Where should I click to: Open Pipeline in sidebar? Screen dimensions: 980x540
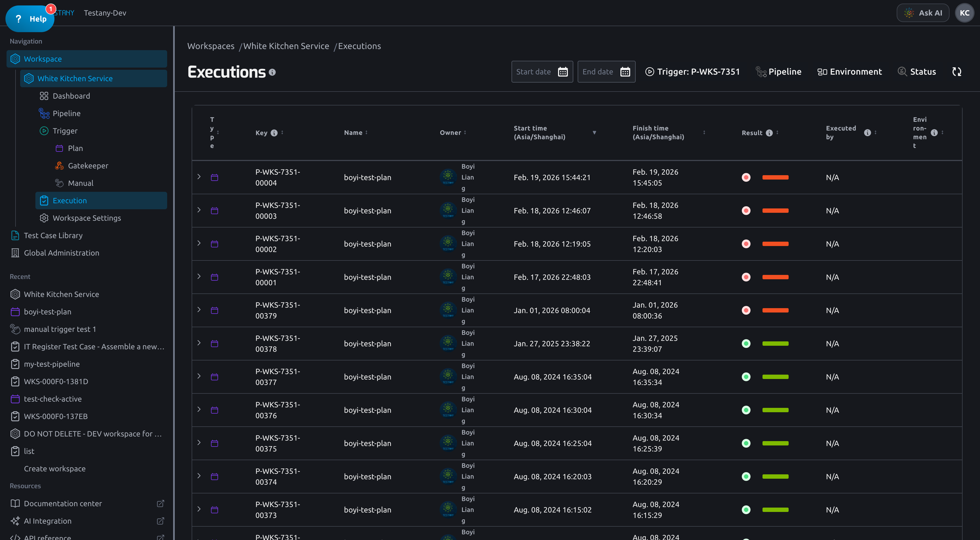[x=67, y=114]
